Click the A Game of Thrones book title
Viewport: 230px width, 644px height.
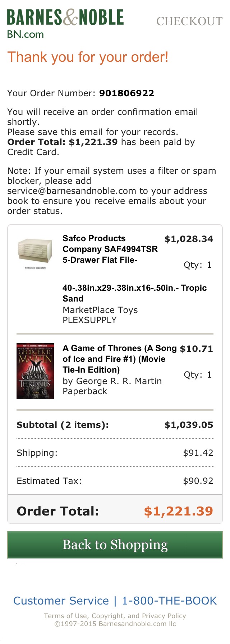119,359
